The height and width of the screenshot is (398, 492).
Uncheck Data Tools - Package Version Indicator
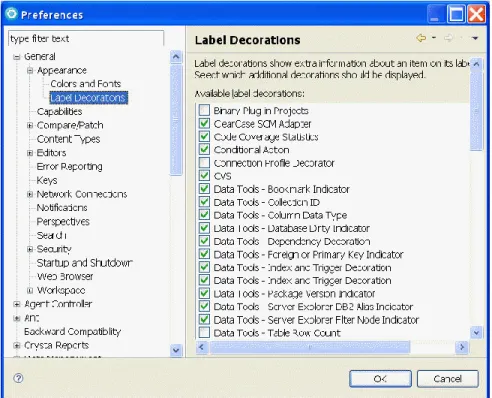pyautogui.click(x=204, y=293)
